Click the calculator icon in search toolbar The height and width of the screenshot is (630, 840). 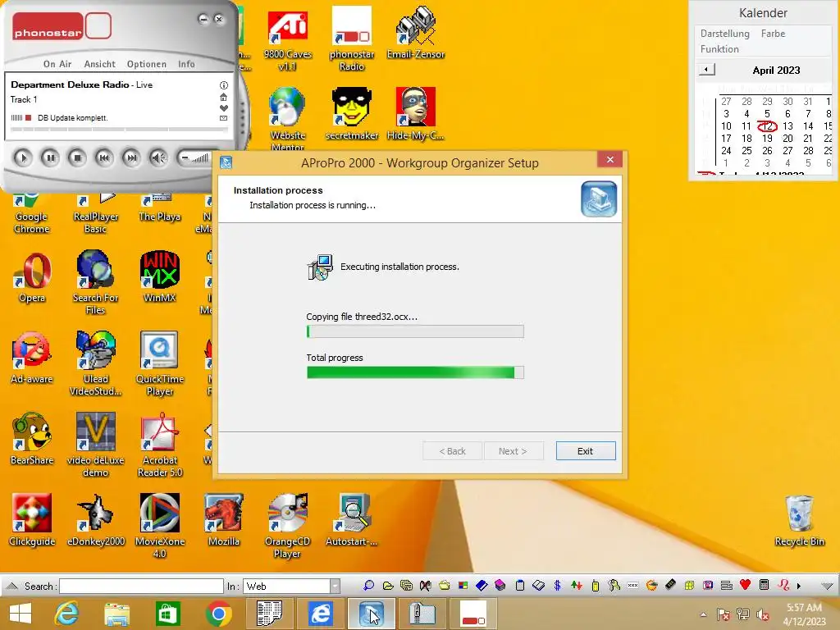(764, 585)
